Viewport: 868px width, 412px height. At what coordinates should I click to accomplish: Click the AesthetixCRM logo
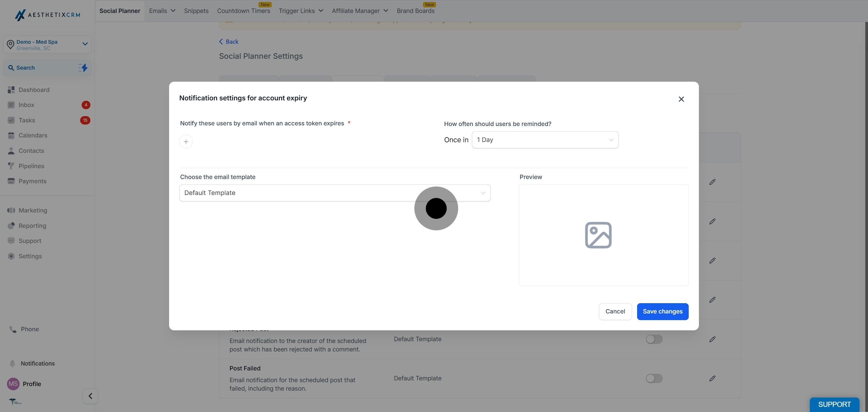(x=48, y=15)
